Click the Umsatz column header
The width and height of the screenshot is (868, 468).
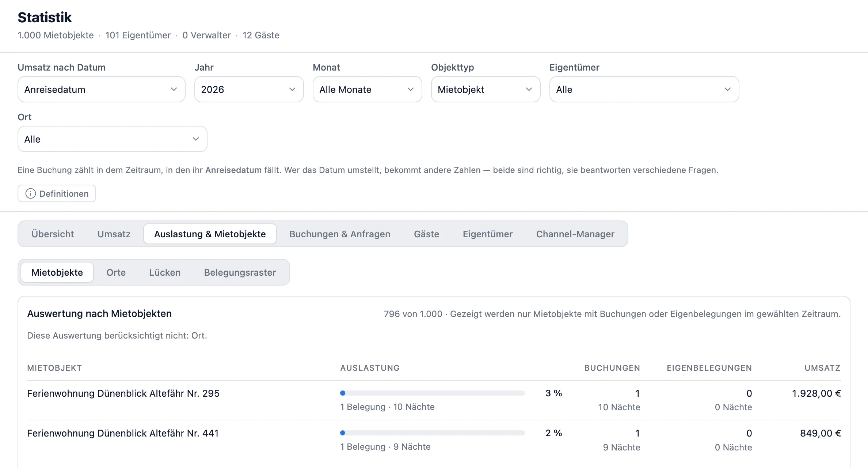[823, 368]
